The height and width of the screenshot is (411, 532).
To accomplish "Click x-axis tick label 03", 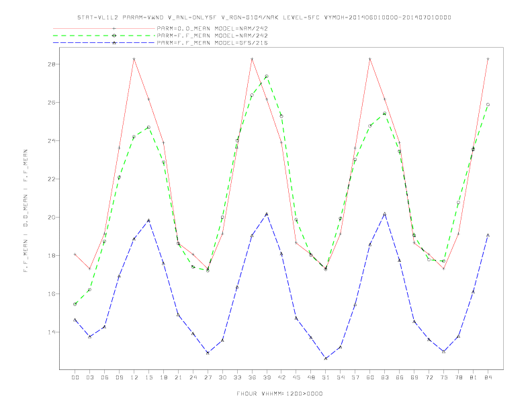I will [x=89, y=377].
